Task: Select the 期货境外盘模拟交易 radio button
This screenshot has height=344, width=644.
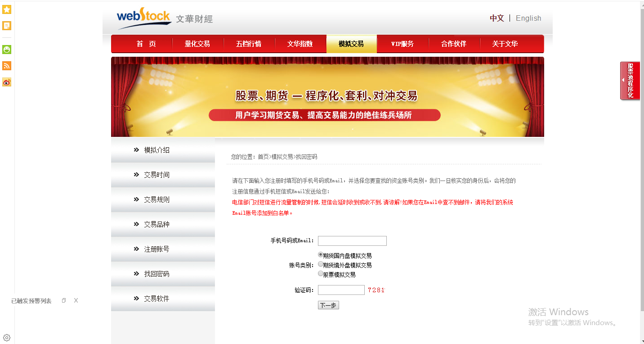Action: click(321, 264)
